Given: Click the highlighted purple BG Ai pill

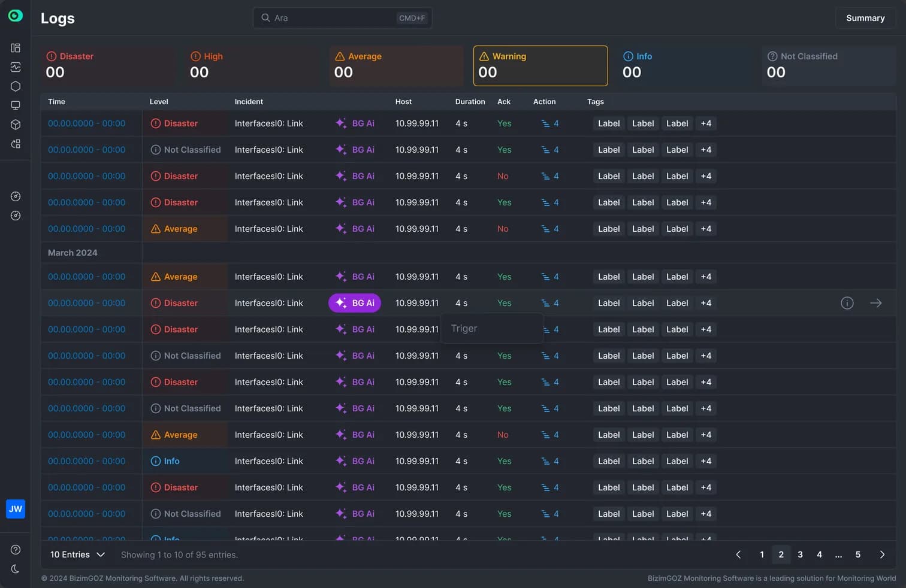Looking at the screenshot, I should (355, 303).
